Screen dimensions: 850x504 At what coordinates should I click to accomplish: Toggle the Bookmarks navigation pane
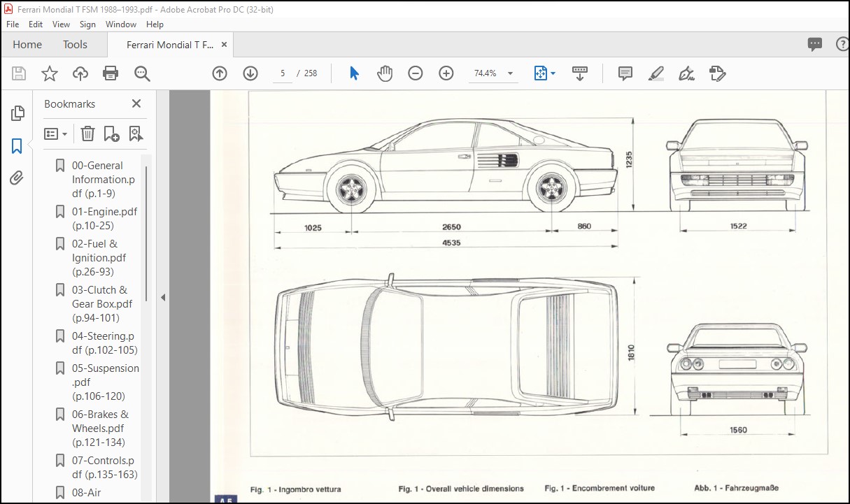pos(17,146)
